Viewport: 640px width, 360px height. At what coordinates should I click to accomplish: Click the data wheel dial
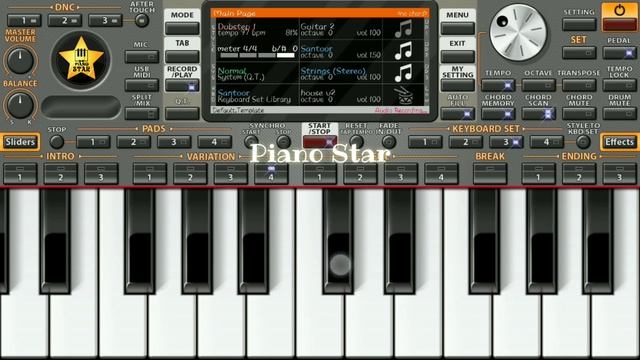(518, 33)
